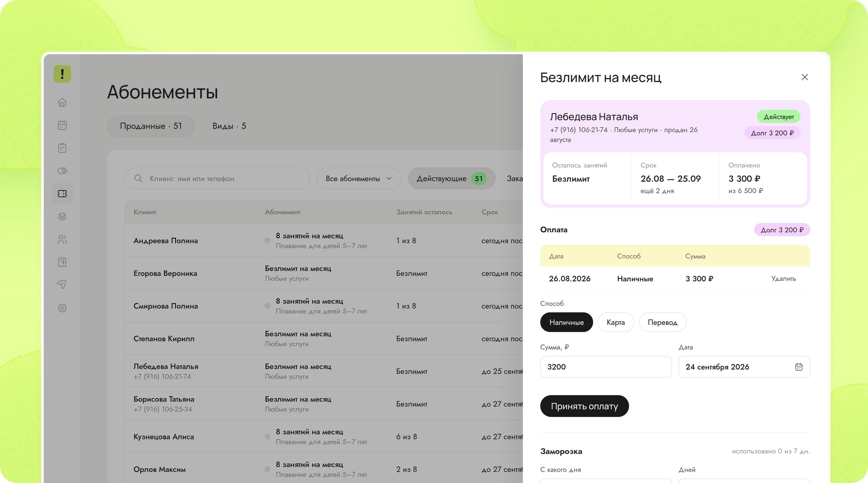Open the clipboard notes icon in sidebar
The image size is (868, 483).
tap(62, 148)
